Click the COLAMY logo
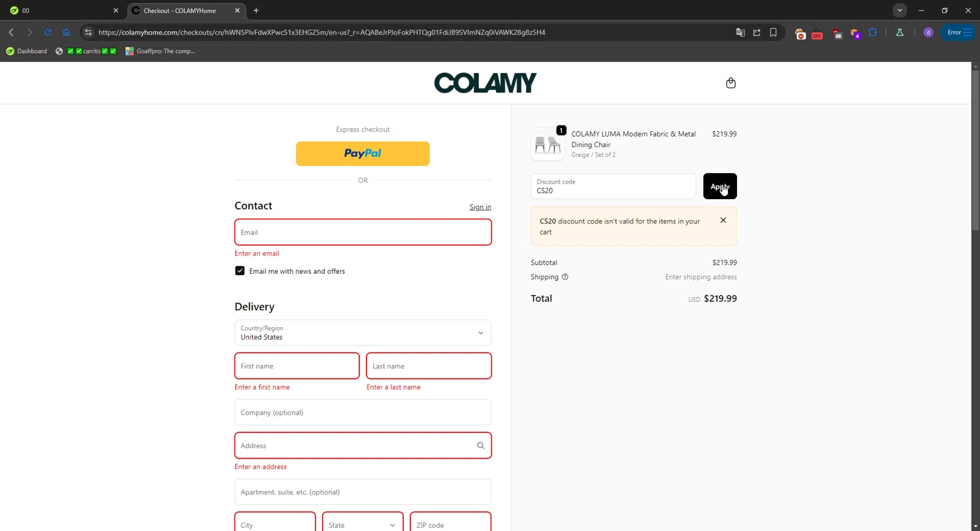The width and height of the screenshot is (980, 531). point(485,83)
